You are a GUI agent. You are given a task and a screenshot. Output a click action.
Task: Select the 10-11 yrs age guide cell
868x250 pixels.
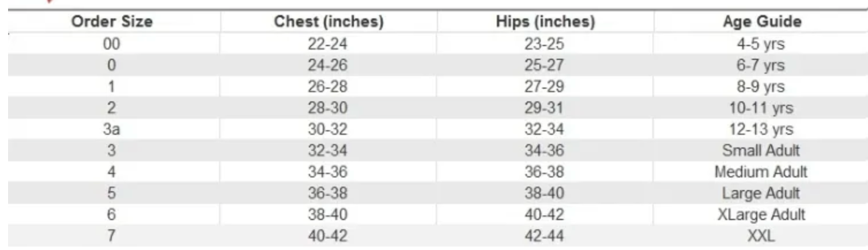pos(761,108)
